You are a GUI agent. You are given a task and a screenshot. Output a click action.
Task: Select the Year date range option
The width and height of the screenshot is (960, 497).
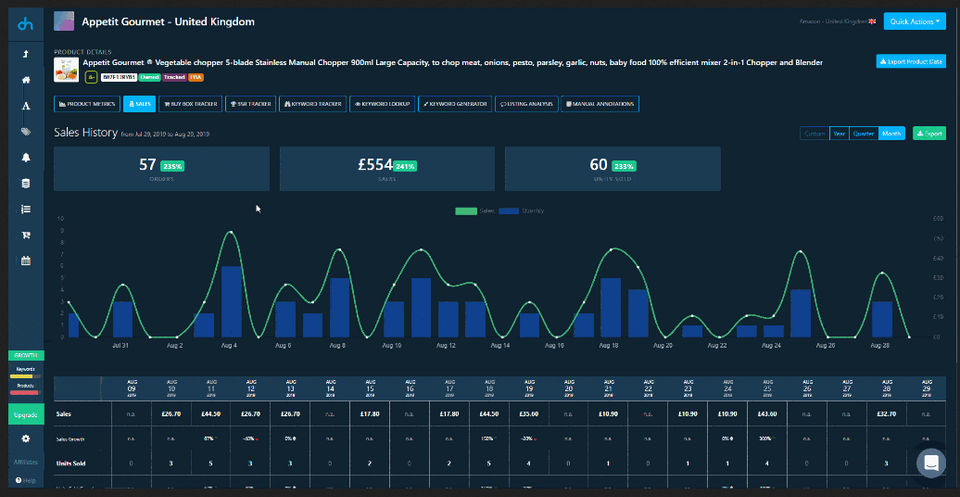point(839,133)
